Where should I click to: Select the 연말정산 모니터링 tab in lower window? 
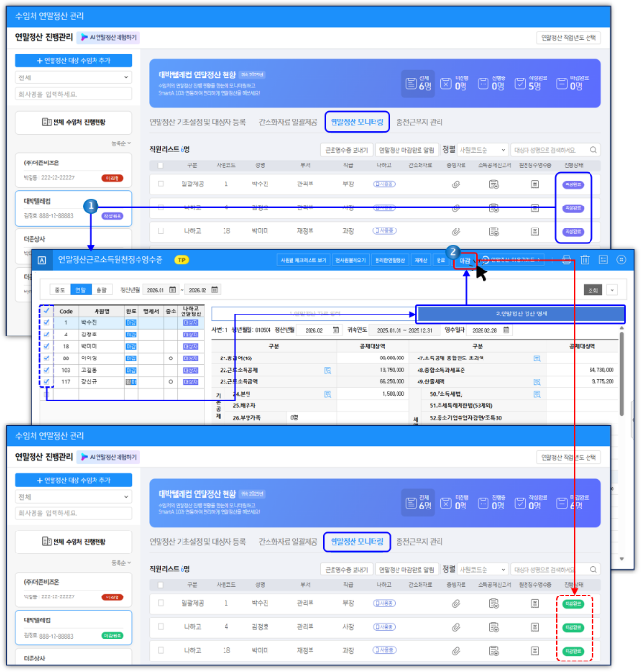point(357,542)
